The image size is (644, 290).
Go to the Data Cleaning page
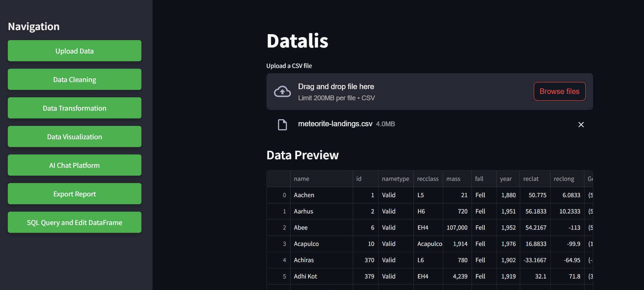[x=75, y=79]
